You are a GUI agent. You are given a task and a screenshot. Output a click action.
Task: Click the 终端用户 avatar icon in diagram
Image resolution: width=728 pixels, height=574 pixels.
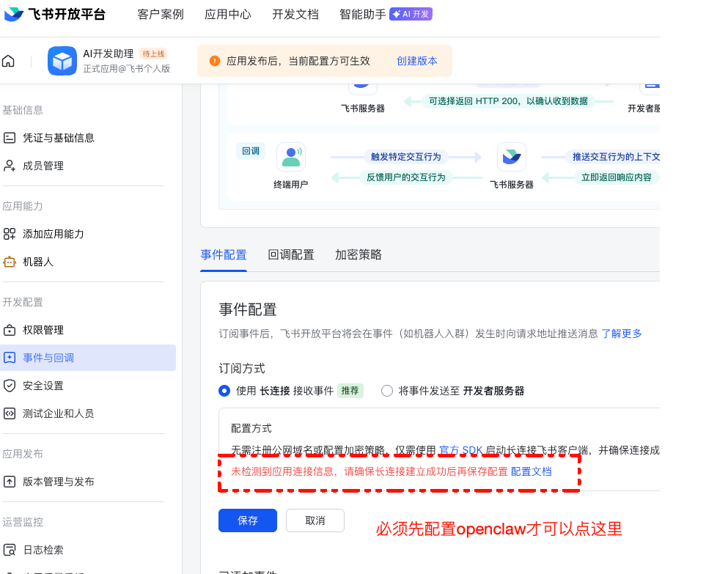291,157
